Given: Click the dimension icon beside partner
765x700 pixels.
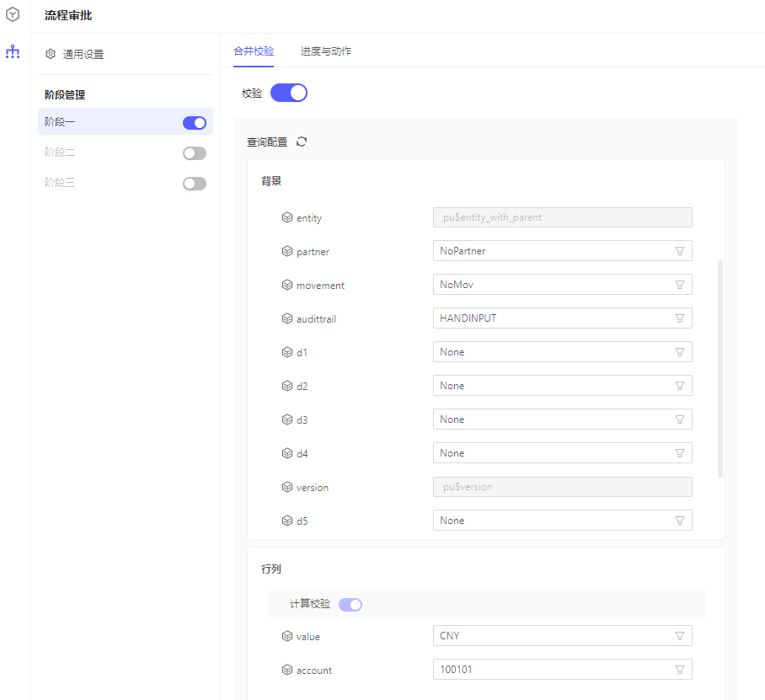Looking at the screenshot, I should click(286, 251).
